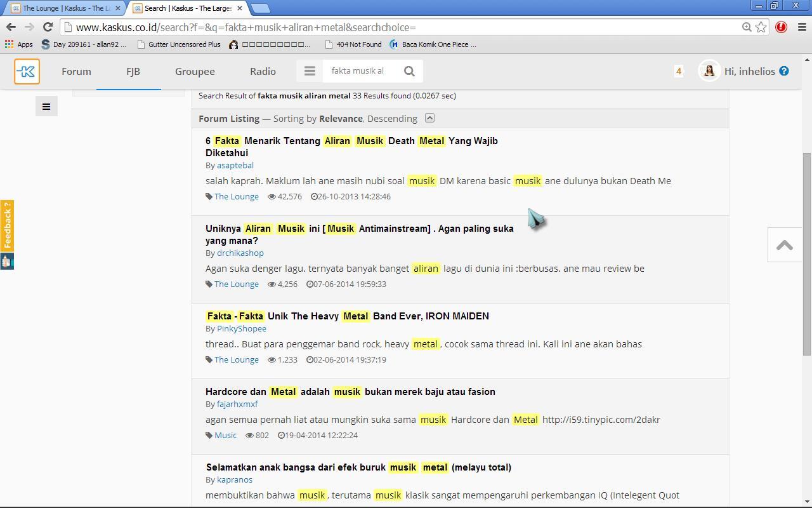View author asaptebal profile
This screenshot has height=508, width=812.
tap(235, 165)
